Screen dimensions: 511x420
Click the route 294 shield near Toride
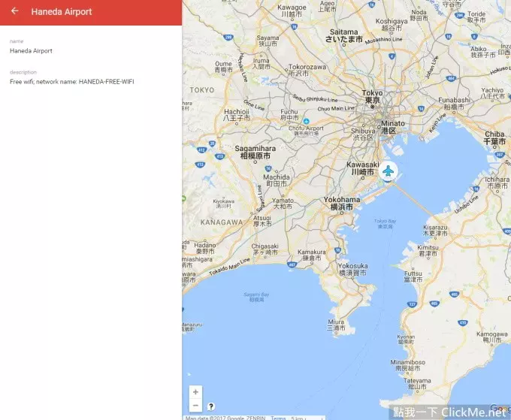pyautogui.click(x=459, y=15)
